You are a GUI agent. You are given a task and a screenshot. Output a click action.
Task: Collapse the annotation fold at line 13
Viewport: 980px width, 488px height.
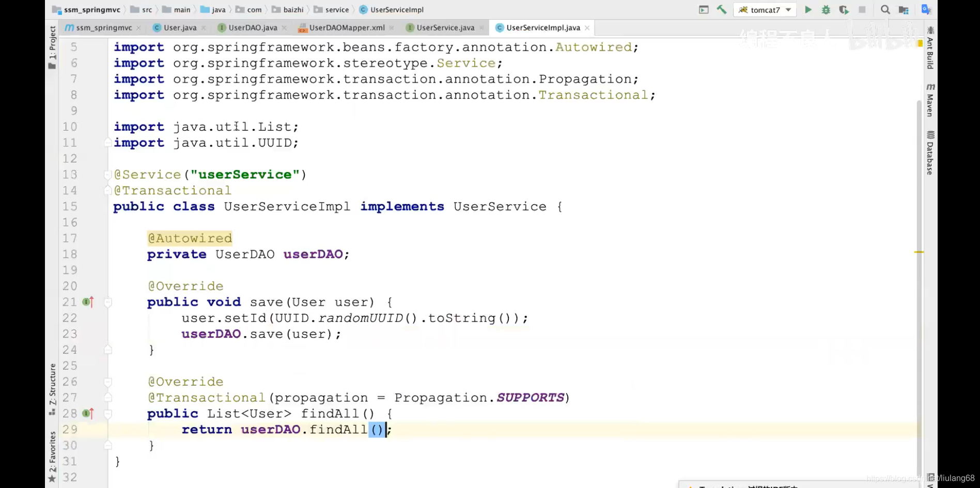pos(107,175)
